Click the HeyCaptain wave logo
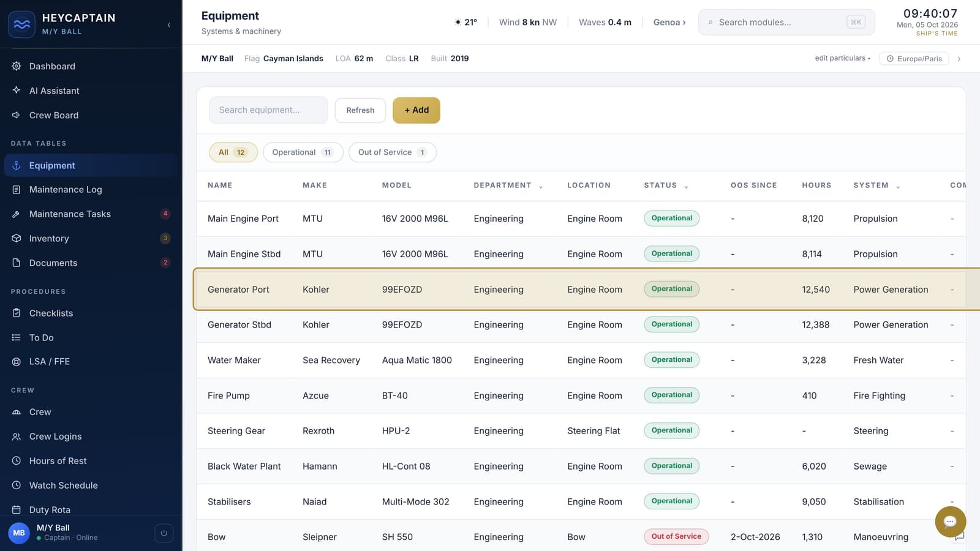 tap(21, 24)
